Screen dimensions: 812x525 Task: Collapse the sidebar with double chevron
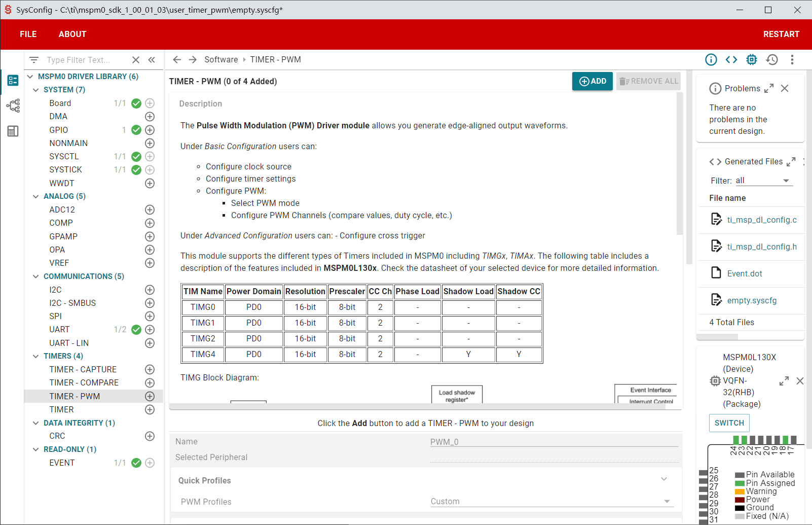click(152, 60)
